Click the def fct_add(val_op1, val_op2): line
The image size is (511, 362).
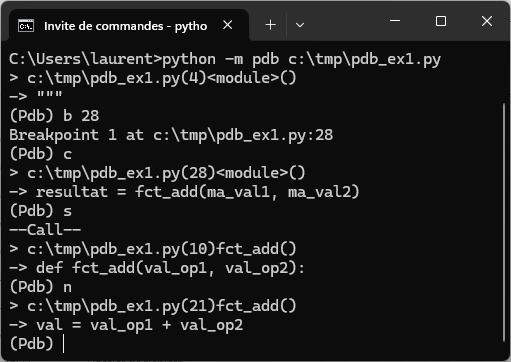[x=157, y=268]
